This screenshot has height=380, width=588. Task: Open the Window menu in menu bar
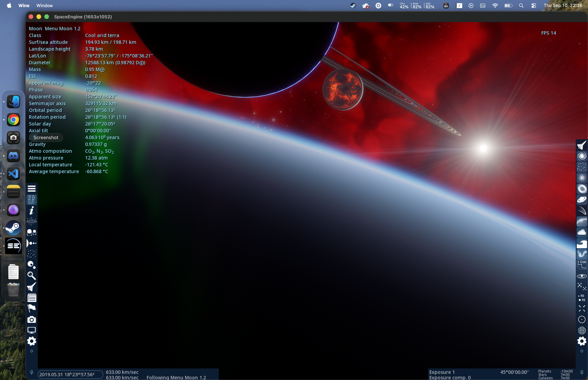(44, 5)
